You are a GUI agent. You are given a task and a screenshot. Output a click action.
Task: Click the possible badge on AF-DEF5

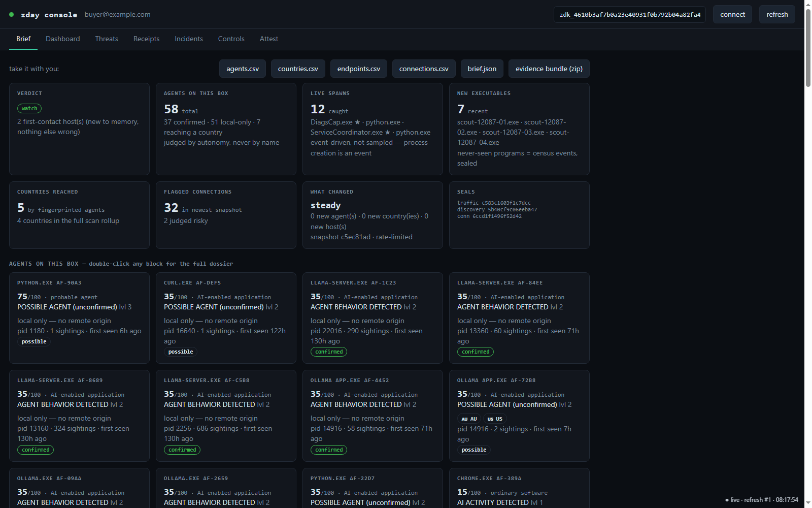(181, 352)
